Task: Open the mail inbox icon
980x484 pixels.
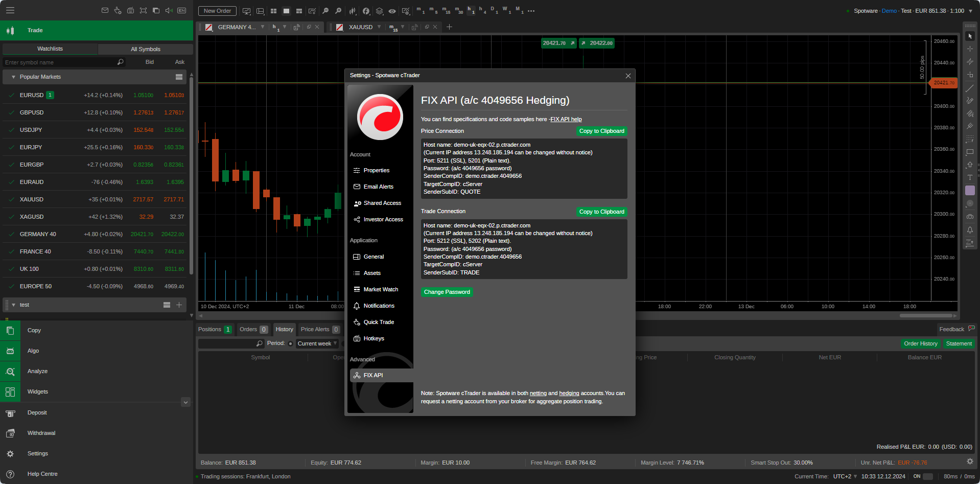Action: pos(105,10)
